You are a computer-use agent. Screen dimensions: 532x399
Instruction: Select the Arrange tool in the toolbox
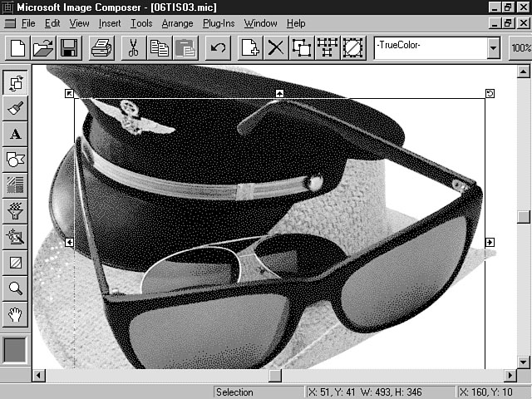16,84
